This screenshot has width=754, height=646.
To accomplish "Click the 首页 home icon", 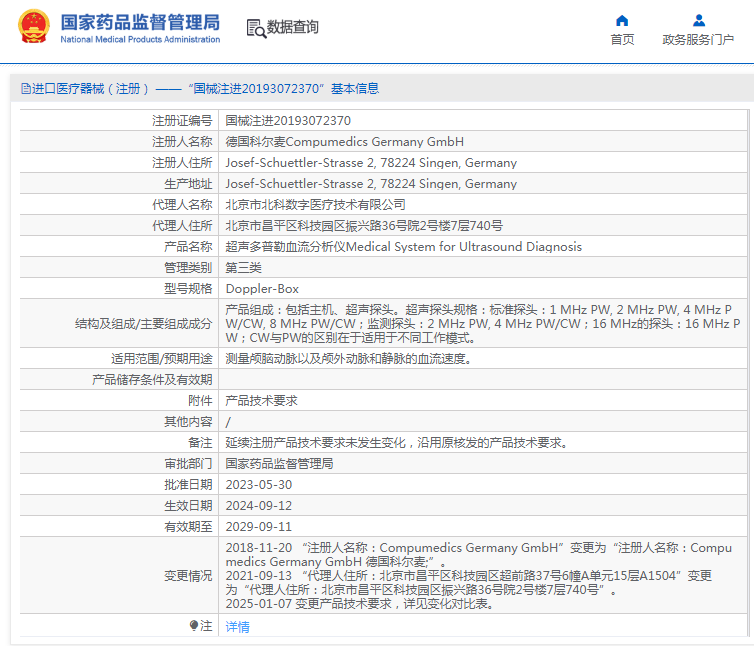I will pyautogui.click(x=622, y=21).
